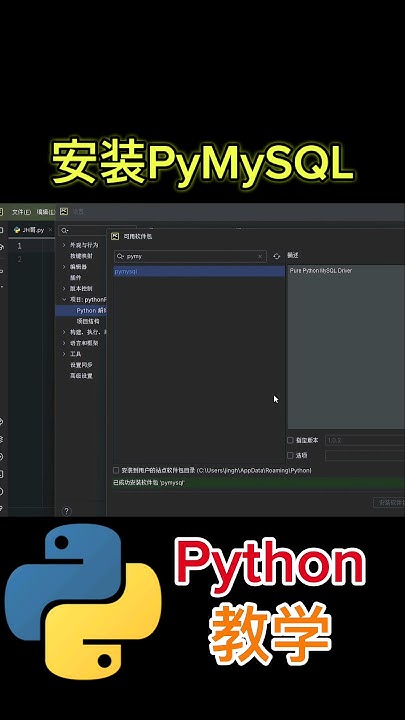Open settings help question mark
The height and width of the screenshot is (720, 405).
[x=67, y=511]
